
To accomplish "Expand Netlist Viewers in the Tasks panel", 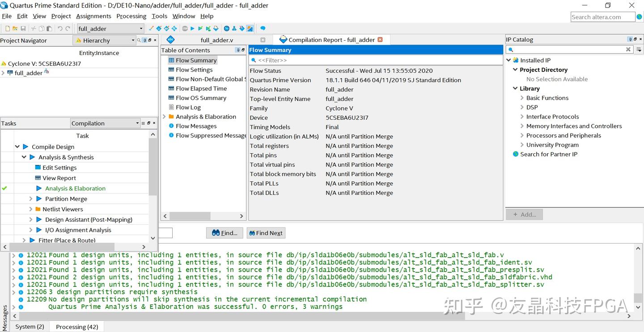I will click(31, 209).
